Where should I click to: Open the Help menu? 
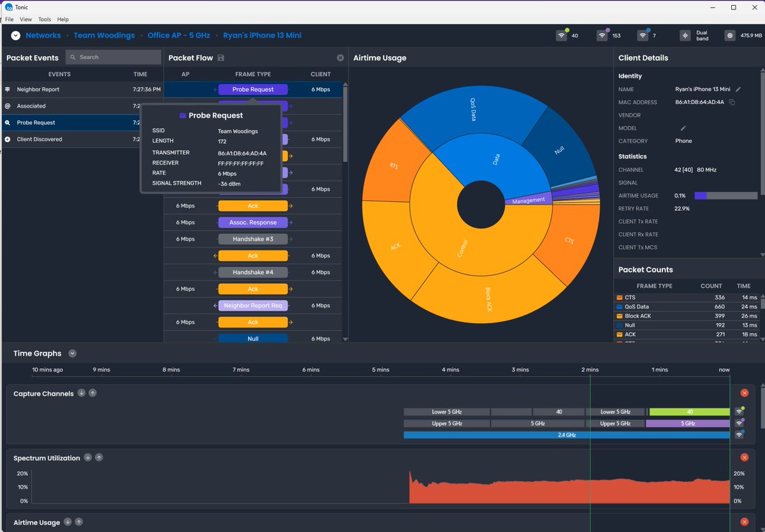pos(63,20)
